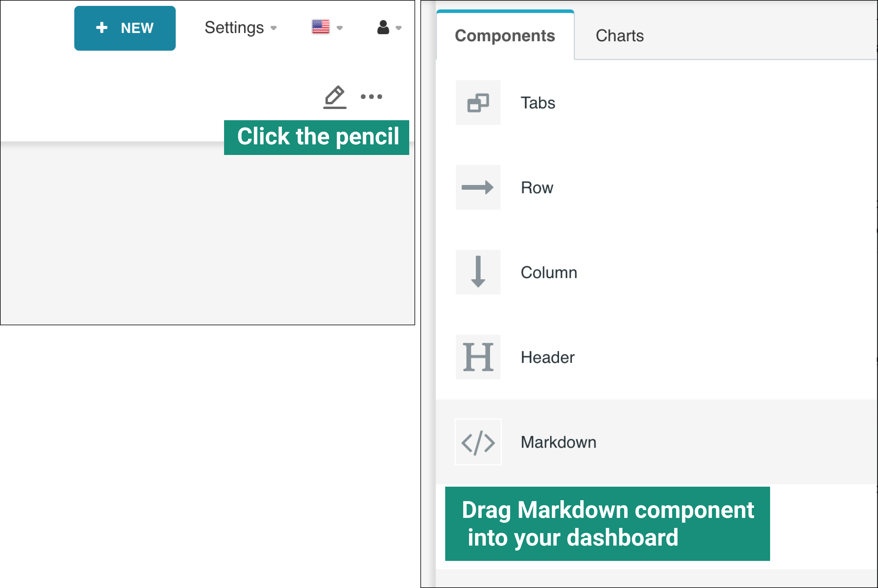878x588 pixels.
Task: Select the Row entry in components list
Action: coord(537,187)
